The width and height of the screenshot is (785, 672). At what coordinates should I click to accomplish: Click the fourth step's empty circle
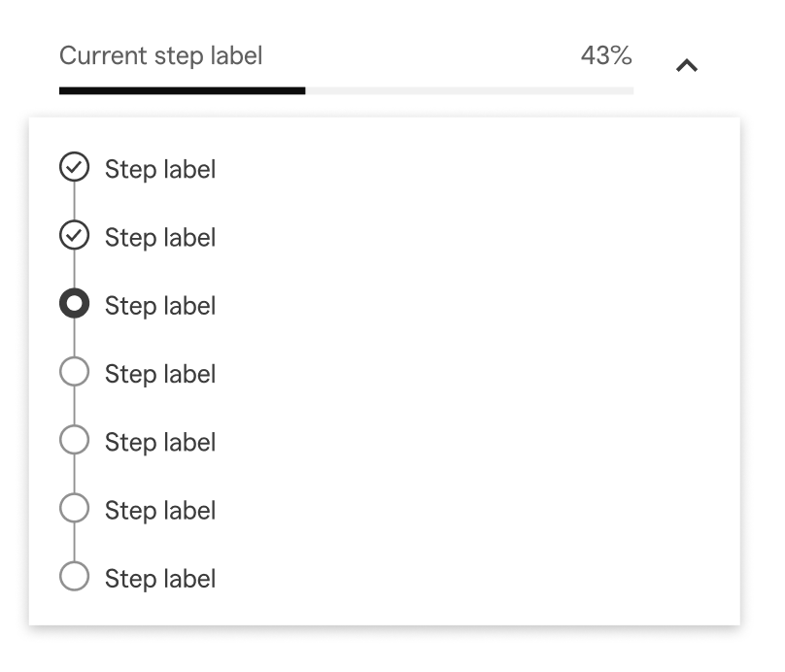74,372
